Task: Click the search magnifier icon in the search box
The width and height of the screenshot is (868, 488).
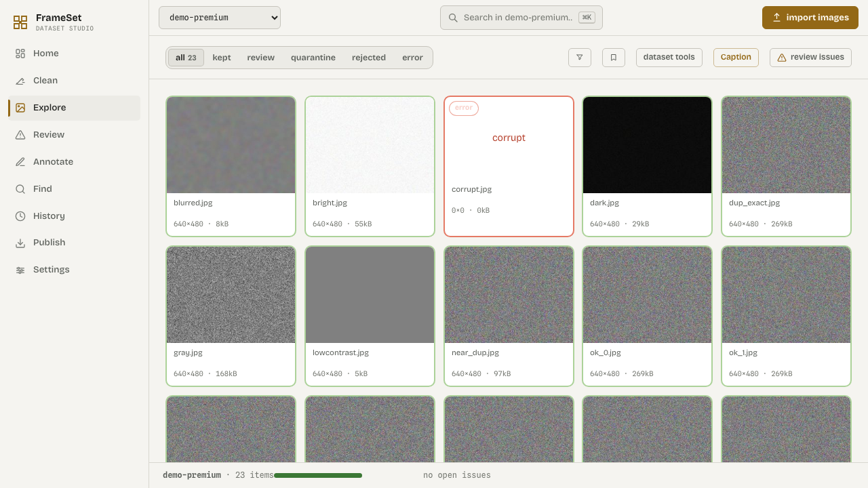Action: pos(453,18)
